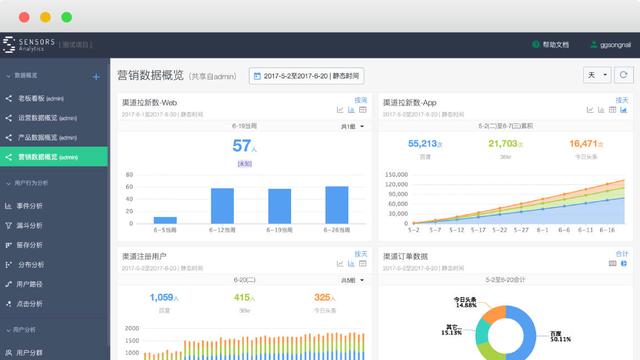The height and width of the screenshot is (360, 640).
Task: Click share icon beside 产品数据概览
Action: click(9, 138)
